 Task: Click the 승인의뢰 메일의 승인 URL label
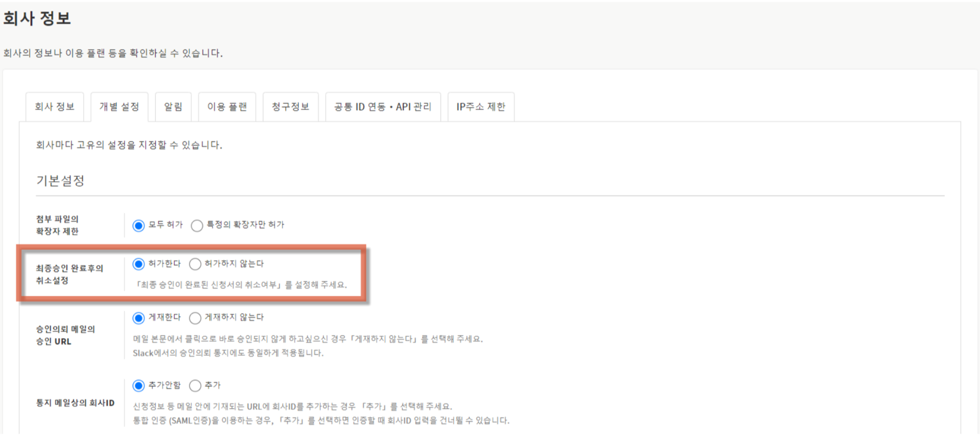click(65, 335)
